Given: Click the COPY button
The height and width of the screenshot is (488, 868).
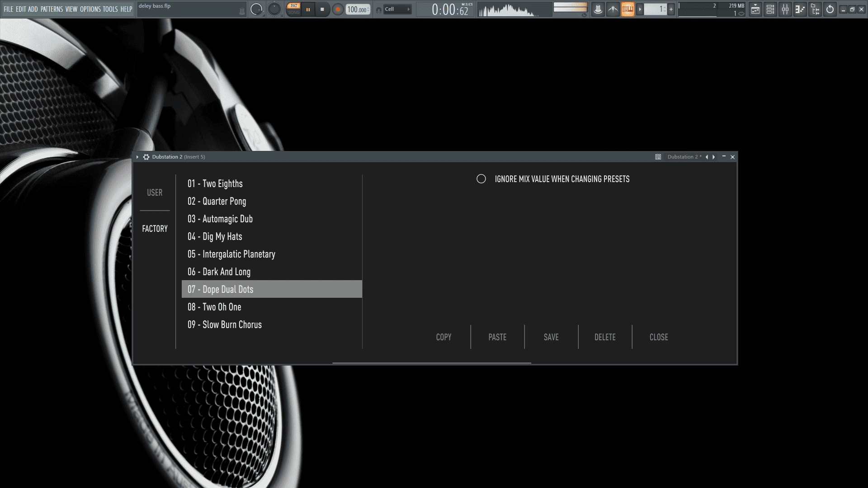Looking at the screenshot, I should coord(443,337).
